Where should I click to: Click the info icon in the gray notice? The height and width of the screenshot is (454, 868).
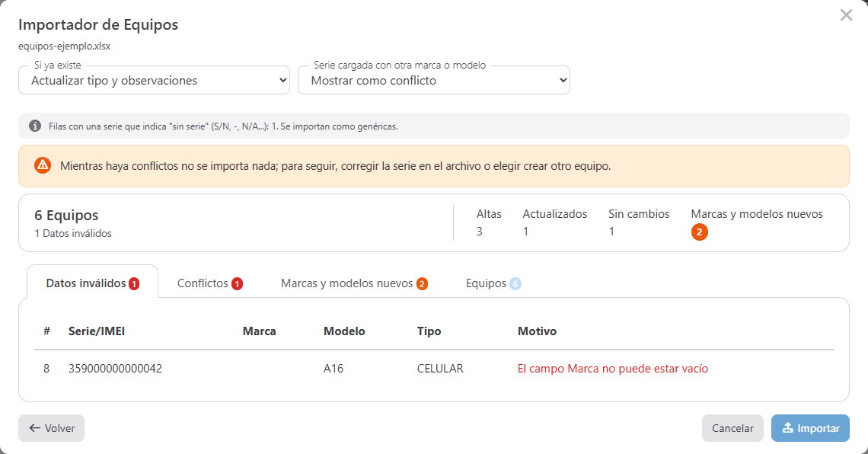click(x=35, y=126)
